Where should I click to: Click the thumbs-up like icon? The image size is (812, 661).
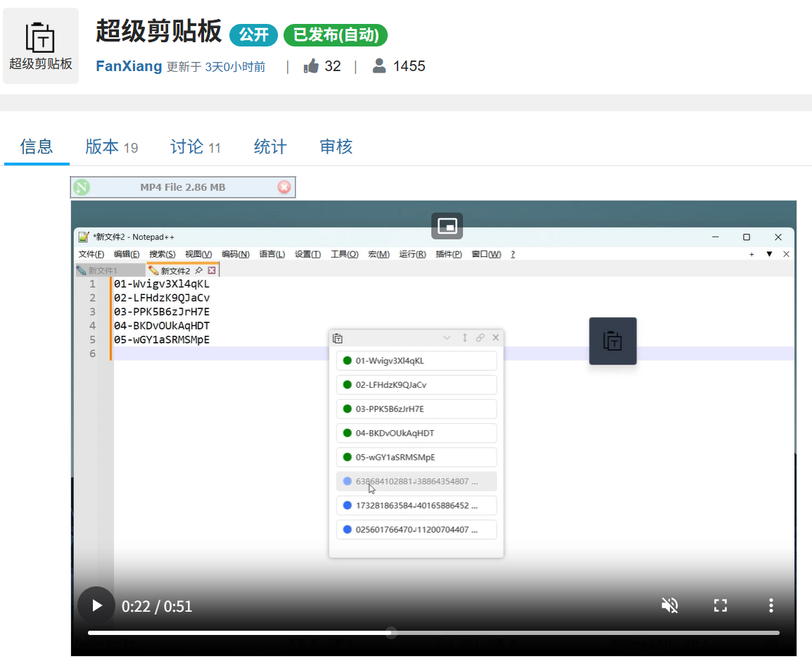point(311,65)
